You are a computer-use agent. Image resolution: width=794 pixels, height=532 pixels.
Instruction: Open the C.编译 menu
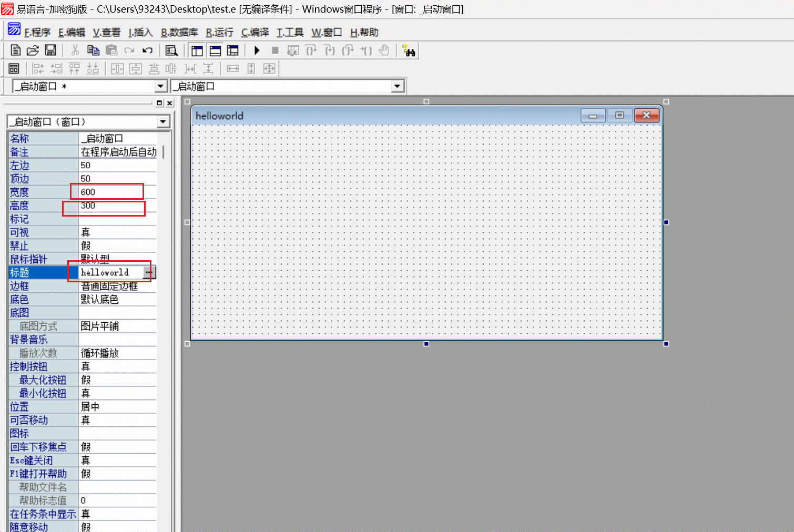(255, 33)
